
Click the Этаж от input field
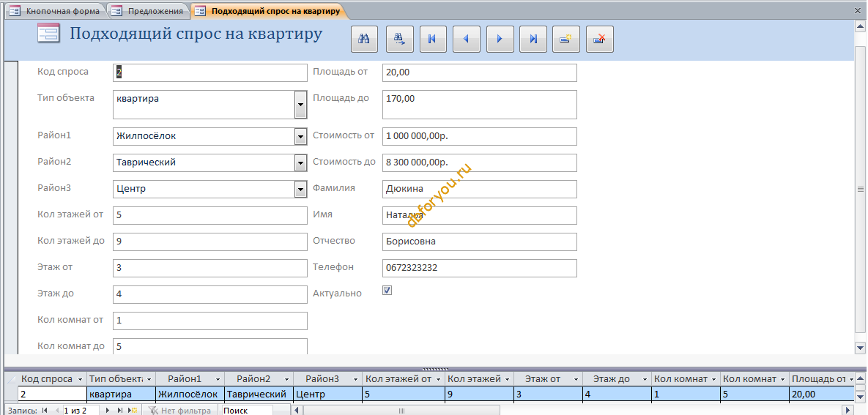(x=209, y=268)
